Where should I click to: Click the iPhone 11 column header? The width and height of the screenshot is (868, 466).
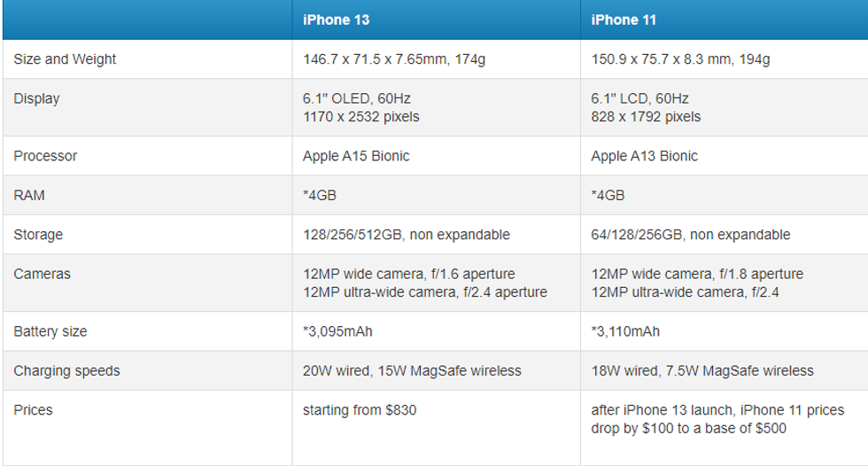(624, 19)
